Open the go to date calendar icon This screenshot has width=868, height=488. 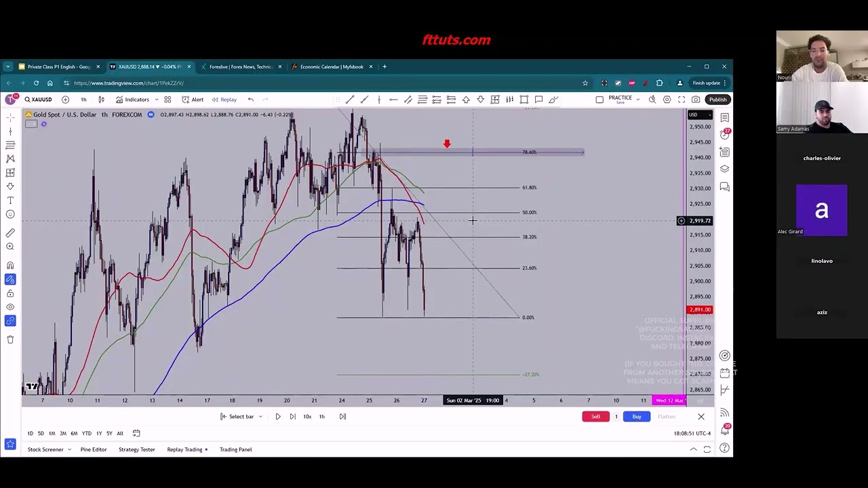point(136,434)
